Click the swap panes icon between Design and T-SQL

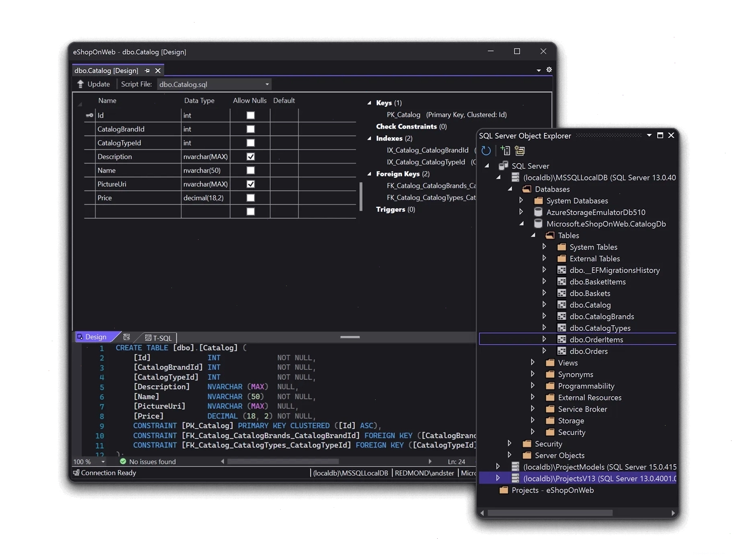point(127,337)
